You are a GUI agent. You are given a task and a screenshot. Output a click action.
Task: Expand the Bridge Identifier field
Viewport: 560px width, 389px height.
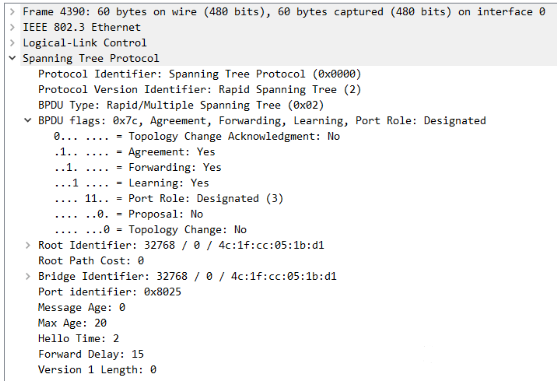click(x=28, y=276)
